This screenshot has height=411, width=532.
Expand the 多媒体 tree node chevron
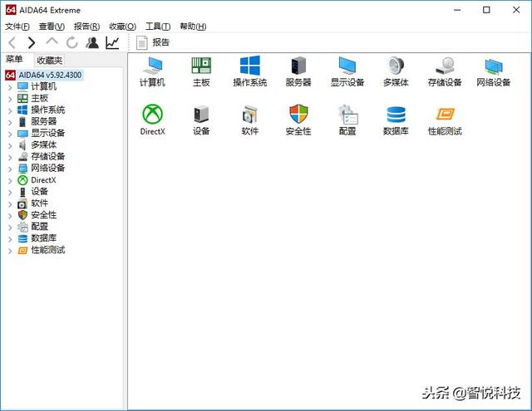tap(10, 145)
